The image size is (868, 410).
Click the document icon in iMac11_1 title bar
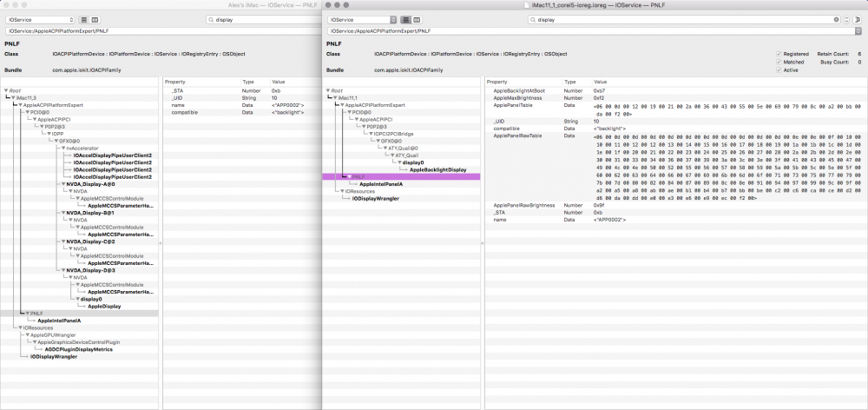527,4
